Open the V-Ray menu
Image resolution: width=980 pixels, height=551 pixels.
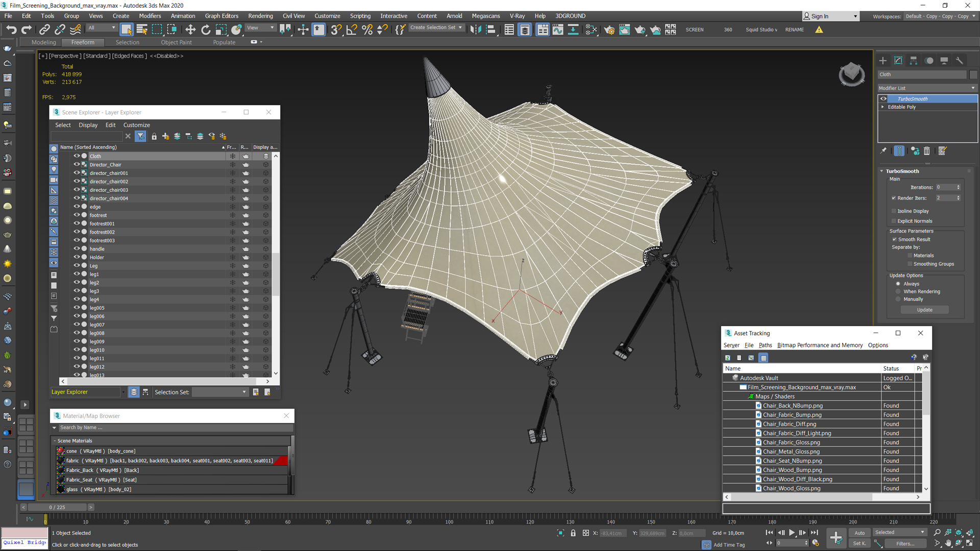517,16
